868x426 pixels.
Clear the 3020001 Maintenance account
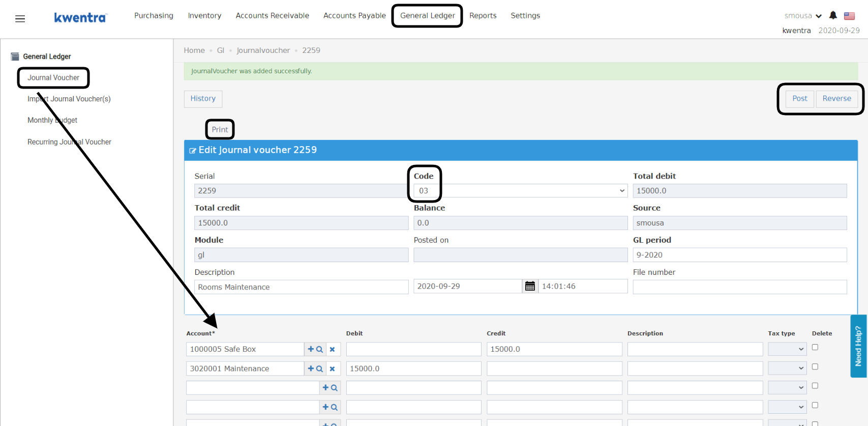click(x=332, y=368)
